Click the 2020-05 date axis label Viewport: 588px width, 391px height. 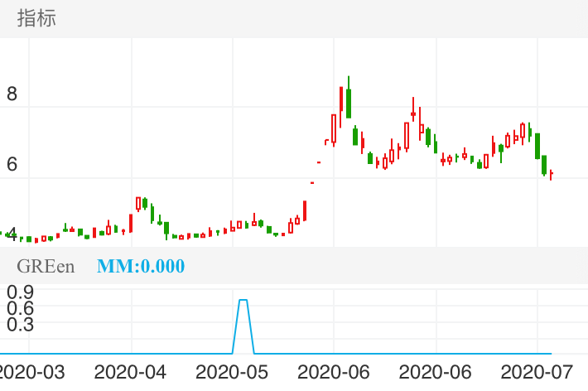point(233,373)
